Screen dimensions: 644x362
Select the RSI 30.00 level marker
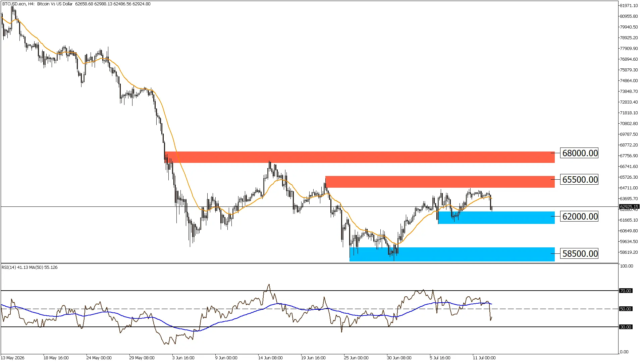click(626, 327)
